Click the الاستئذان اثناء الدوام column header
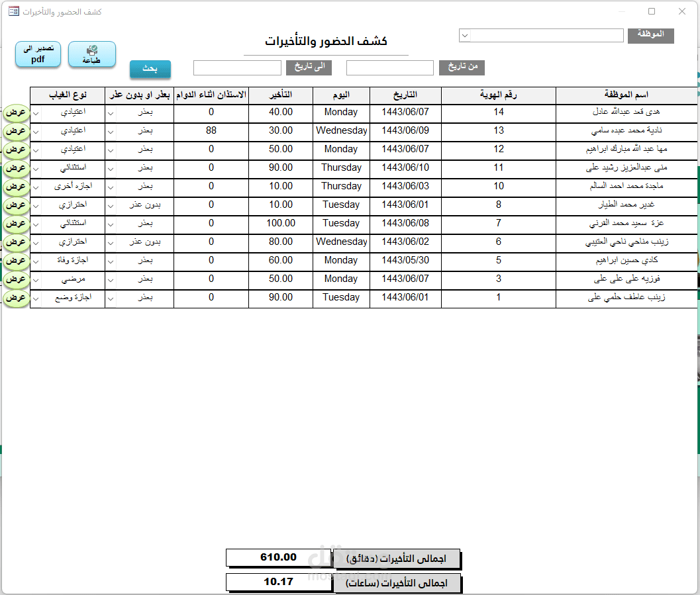This screenshot has height=595, width=700. coord(211,95)
